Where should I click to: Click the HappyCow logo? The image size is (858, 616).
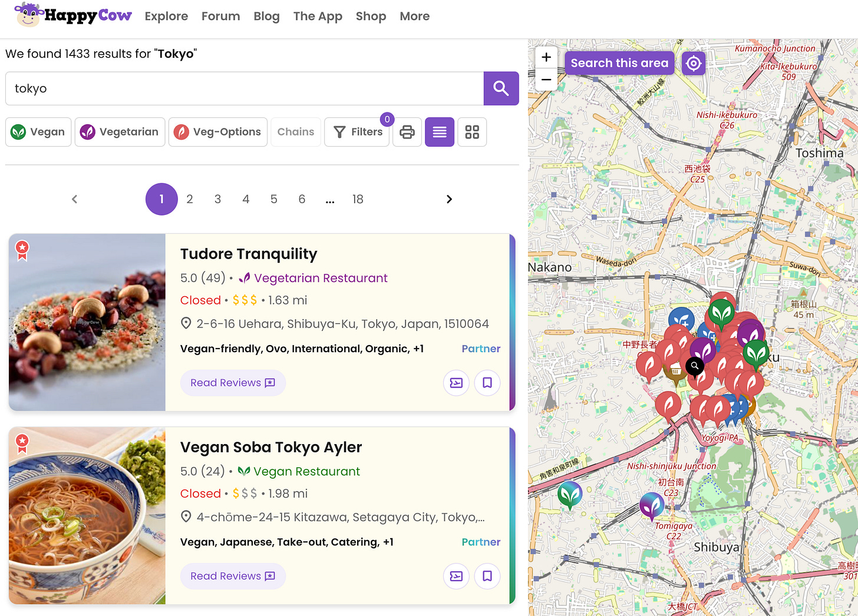coord(73,15)
